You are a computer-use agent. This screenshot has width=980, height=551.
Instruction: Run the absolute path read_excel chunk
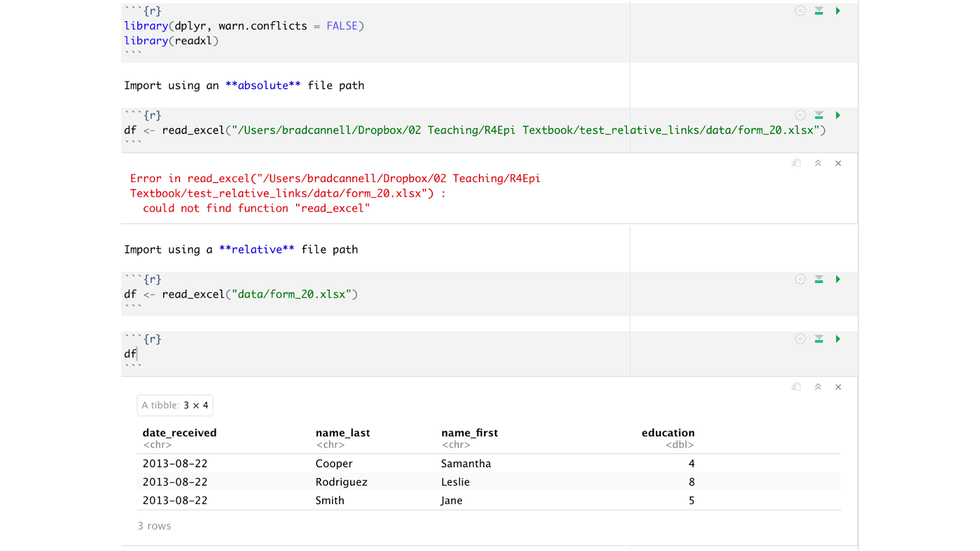click(x=838, y=115)
